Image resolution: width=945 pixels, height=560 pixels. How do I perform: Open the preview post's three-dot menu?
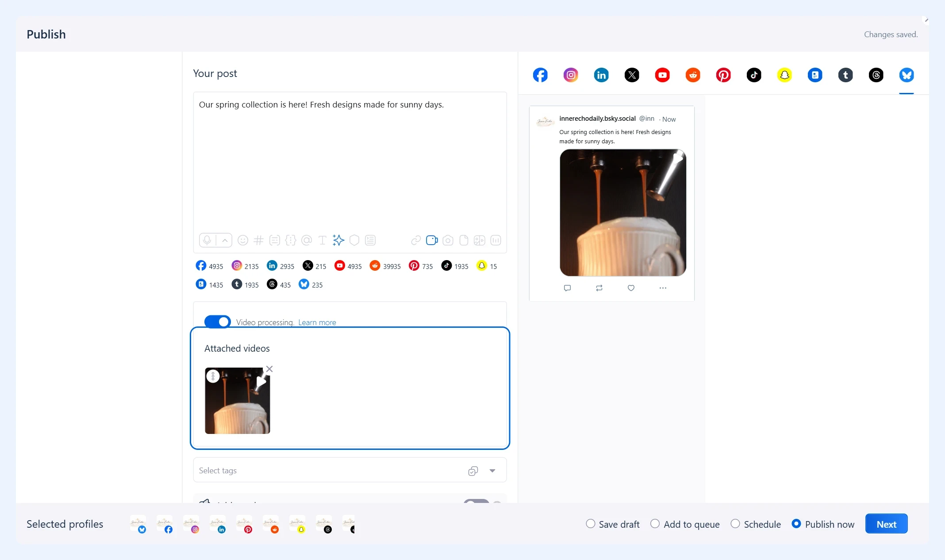tap(663, 288)
